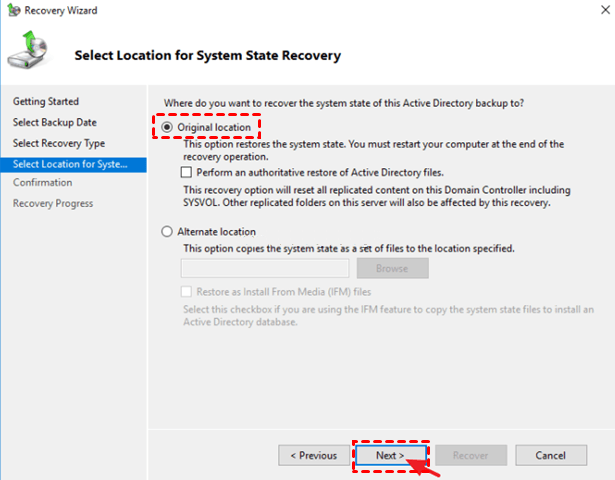Enable authoritative restore of Active Directory files
615x480 pixels.
coord(186,172)
